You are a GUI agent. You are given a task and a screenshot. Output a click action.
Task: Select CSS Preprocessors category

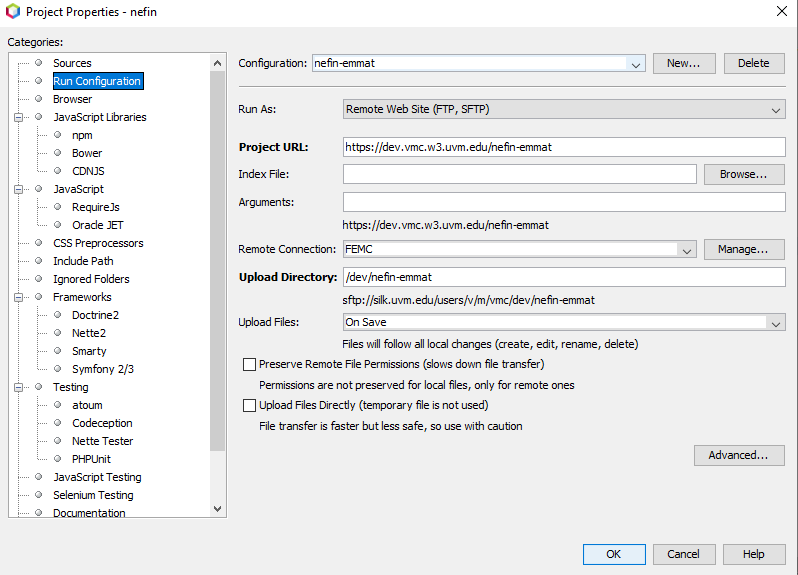(x=98, y=243)
